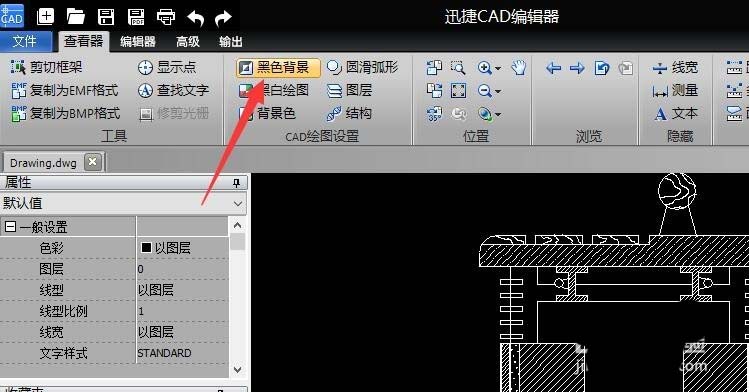Click the 文字样式 STANDARD value

pos(182,353)
